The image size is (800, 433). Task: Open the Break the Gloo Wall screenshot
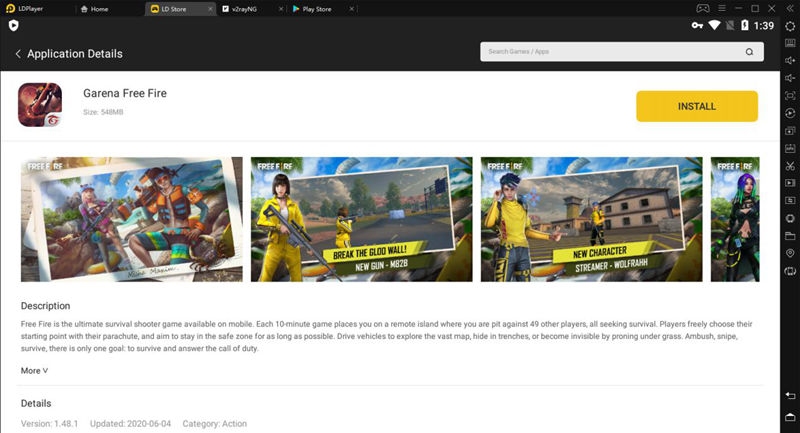pos(361,219)
